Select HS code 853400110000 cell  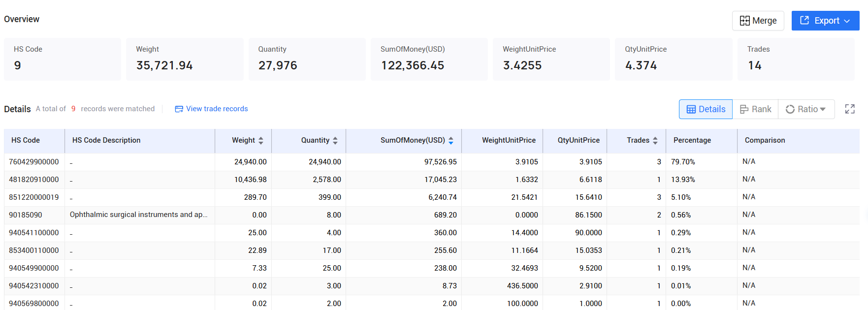pyautogui.click(x=34, y=250)
